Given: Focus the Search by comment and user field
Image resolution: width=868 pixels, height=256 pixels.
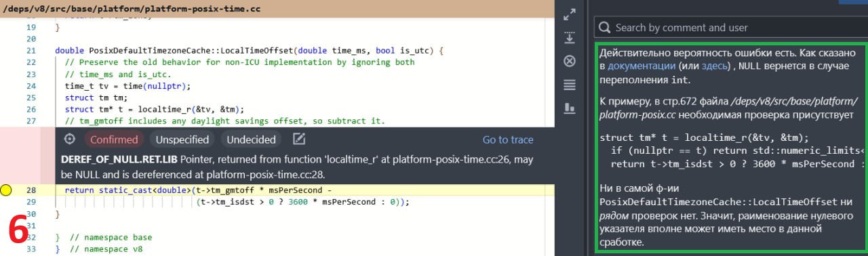Looking at the screenshot, I should [x=731, y=28].
